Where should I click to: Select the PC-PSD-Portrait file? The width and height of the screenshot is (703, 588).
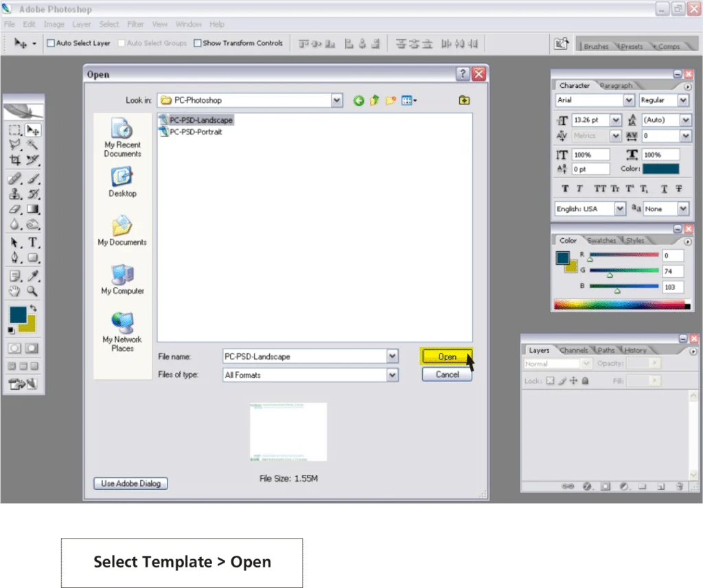196,132
